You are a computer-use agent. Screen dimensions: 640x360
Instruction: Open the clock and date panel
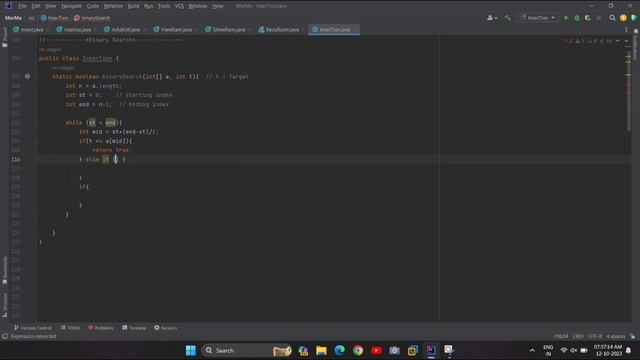point(608,350)
